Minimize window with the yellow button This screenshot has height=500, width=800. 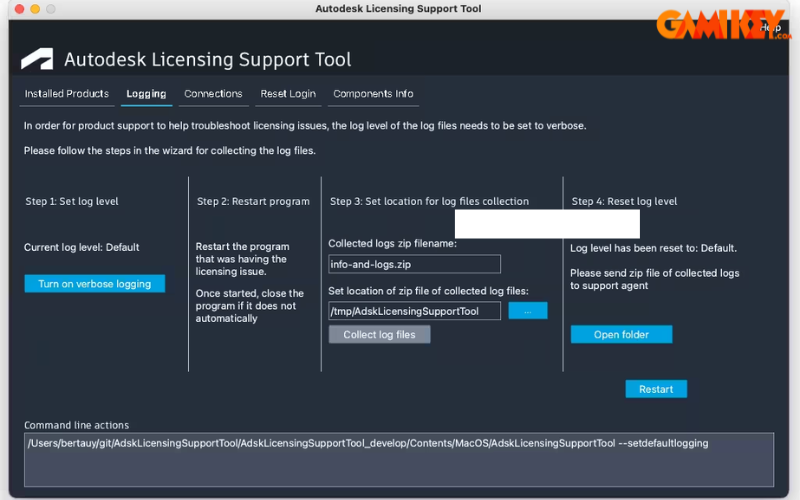(x=35, y=9)
